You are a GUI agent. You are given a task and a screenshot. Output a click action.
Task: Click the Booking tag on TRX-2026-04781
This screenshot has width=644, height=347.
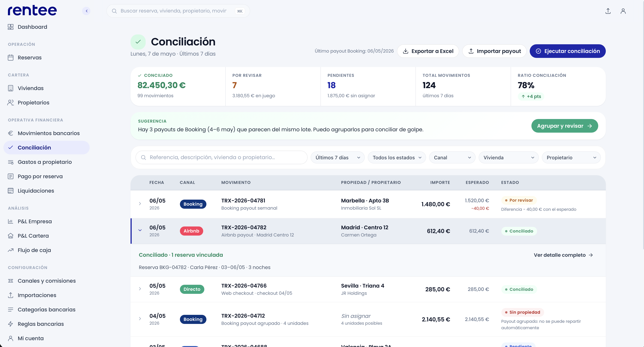pyautogui.click(x=193, y=204)
